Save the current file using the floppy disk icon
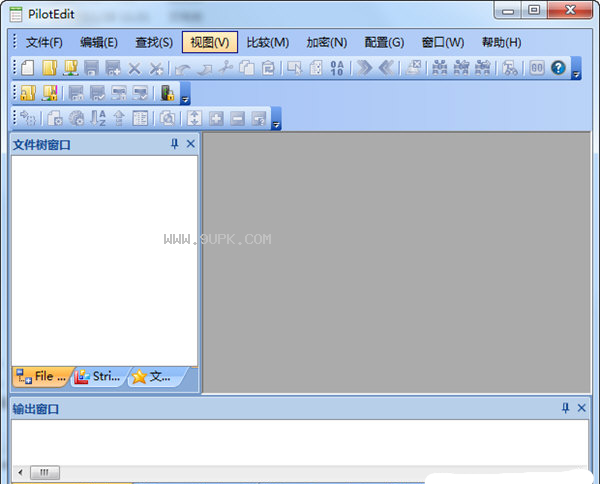 91,68
